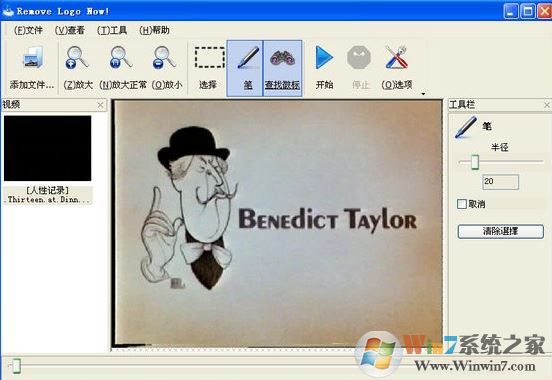Screen dimensions: 552x380
Task: Open the 文件 (File) menu
Action: (28, 30)
